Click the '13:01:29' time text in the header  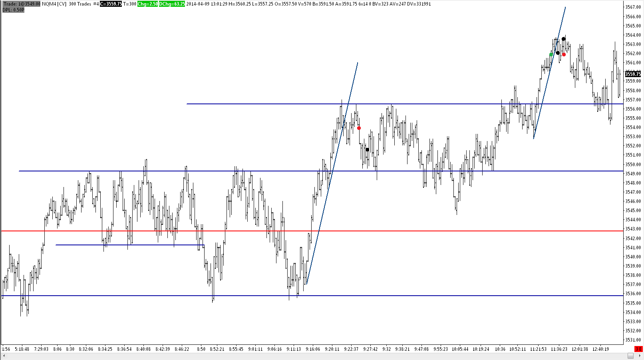pos(219,4)
